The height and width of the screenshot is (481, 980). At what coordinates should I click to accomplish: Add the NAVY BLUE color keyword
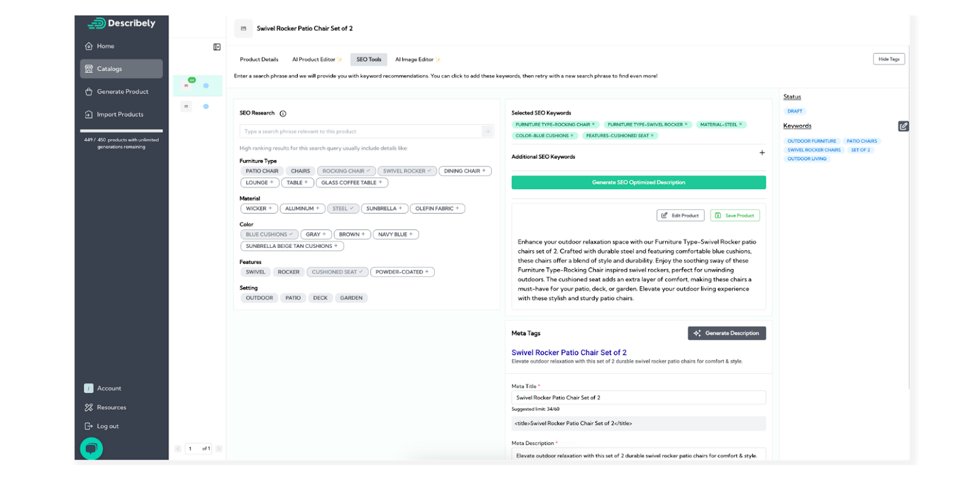click(x=396, y=234)
